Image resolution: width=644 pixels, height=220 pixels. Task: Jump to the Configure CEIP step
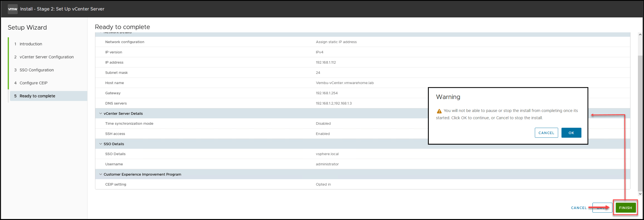(x=33, y=83)
